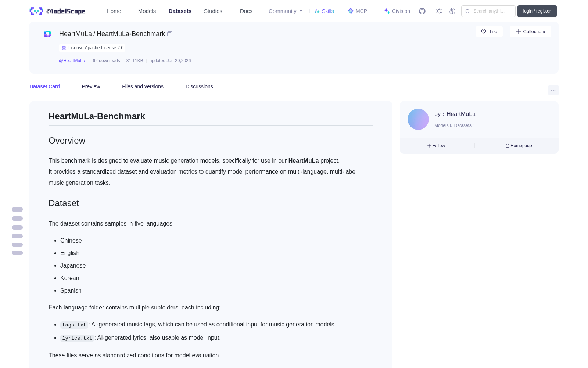Click the '62 downloads' text

click(x=106, y=61)
